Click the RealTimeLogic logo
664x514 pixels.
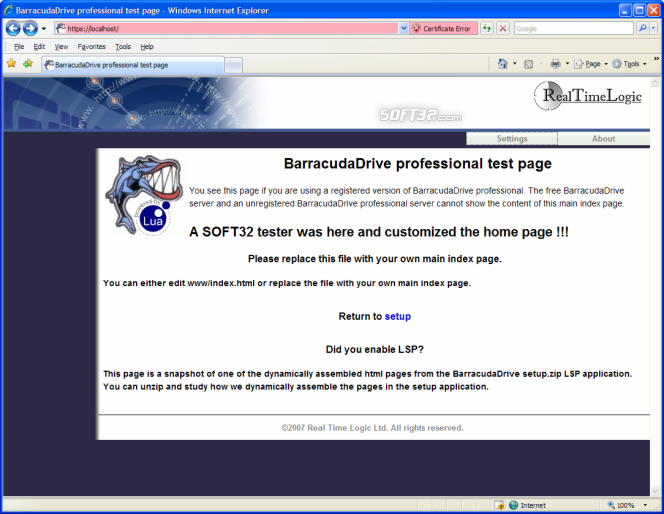pos(588,96)
